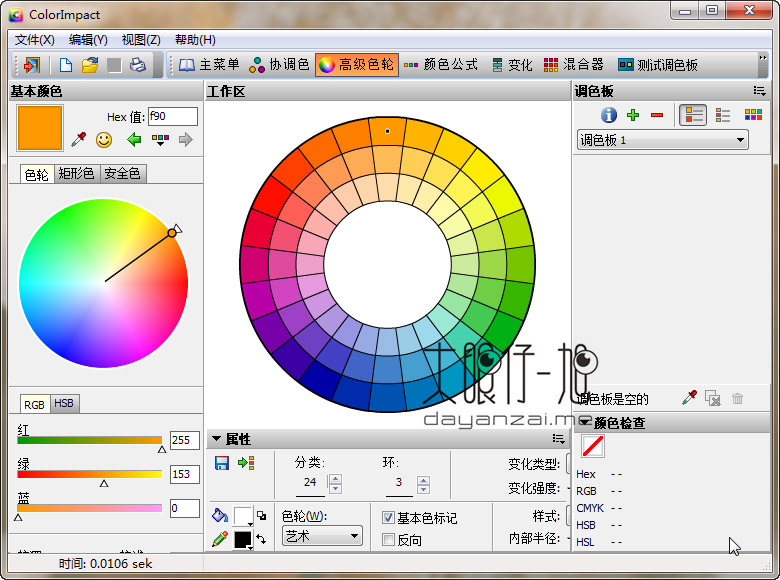Remove a color with the red minus icon
Screen dimensions: 780x580
coord(657,115)
